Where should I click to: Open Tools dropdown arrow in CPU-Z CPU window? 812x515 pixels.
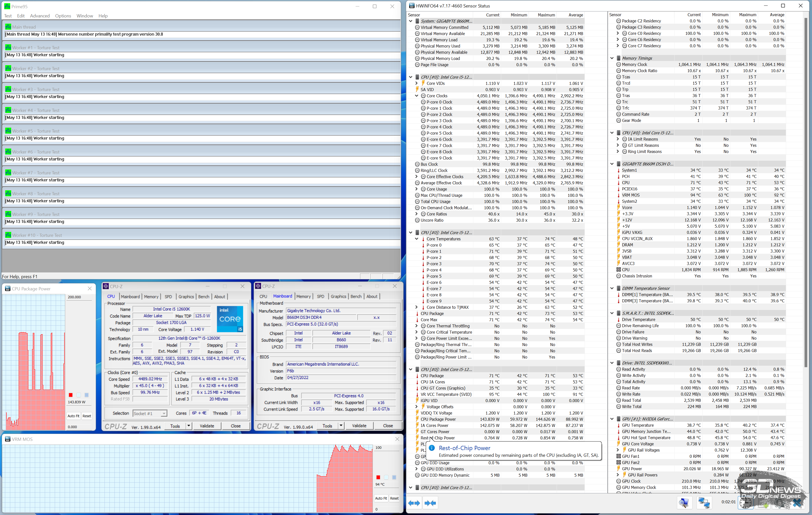pos(188,426)
